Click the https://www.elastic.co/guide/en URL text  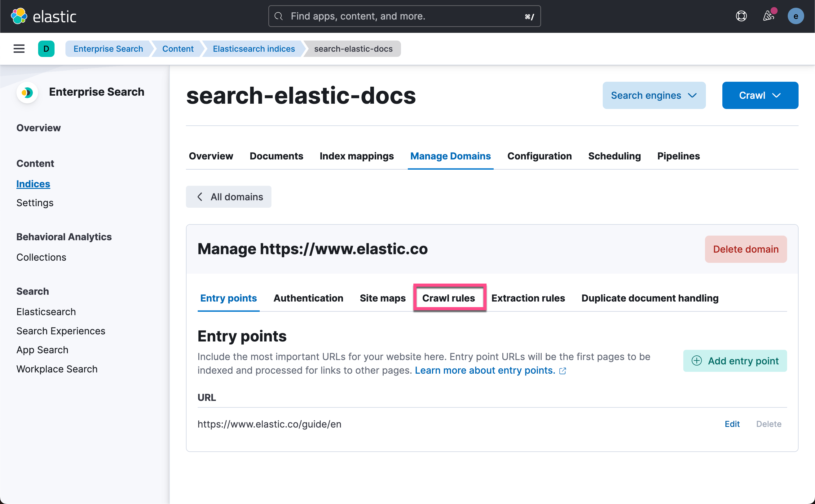pos(269,424)
